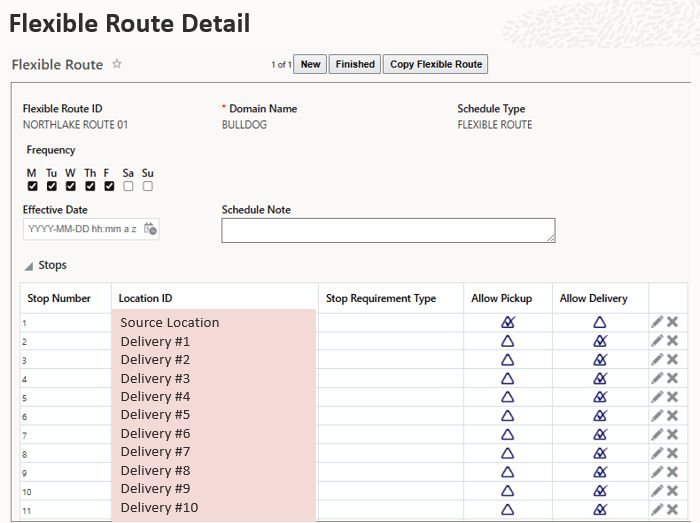Click Allow Delivery icon for Delivery #1
700x523 pixels.
coord(600,341)
